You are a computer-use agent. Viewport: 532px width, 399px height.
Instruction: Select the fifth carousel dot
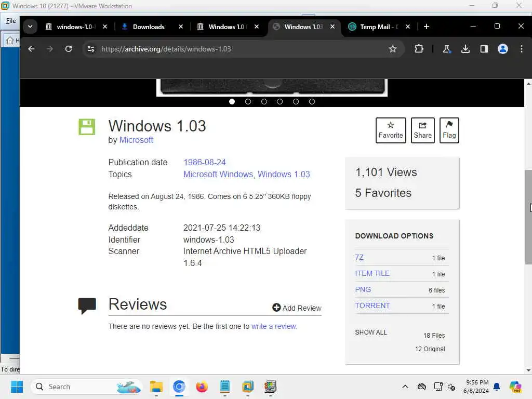tap(296, 101)
